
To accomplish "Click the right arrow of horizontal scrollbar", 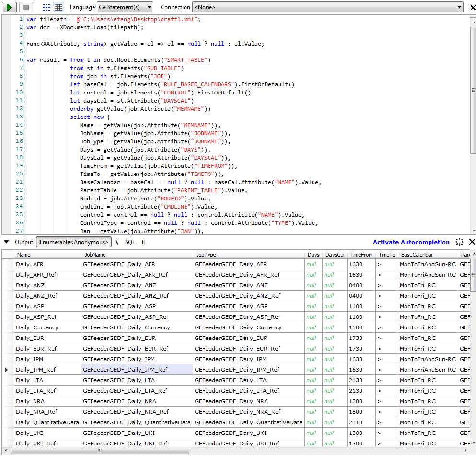I will (466, 450).
